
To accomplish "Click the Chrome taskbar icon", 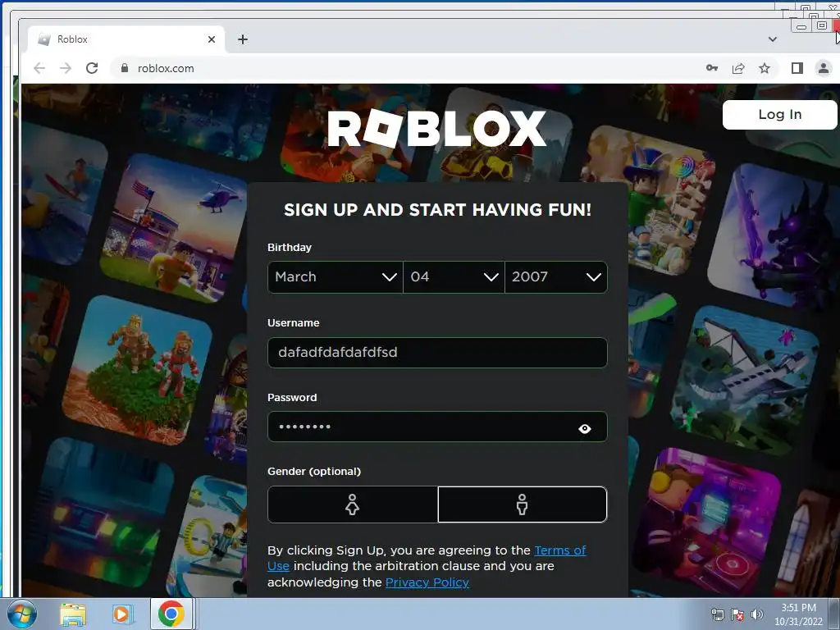I will tap(171, 614).
